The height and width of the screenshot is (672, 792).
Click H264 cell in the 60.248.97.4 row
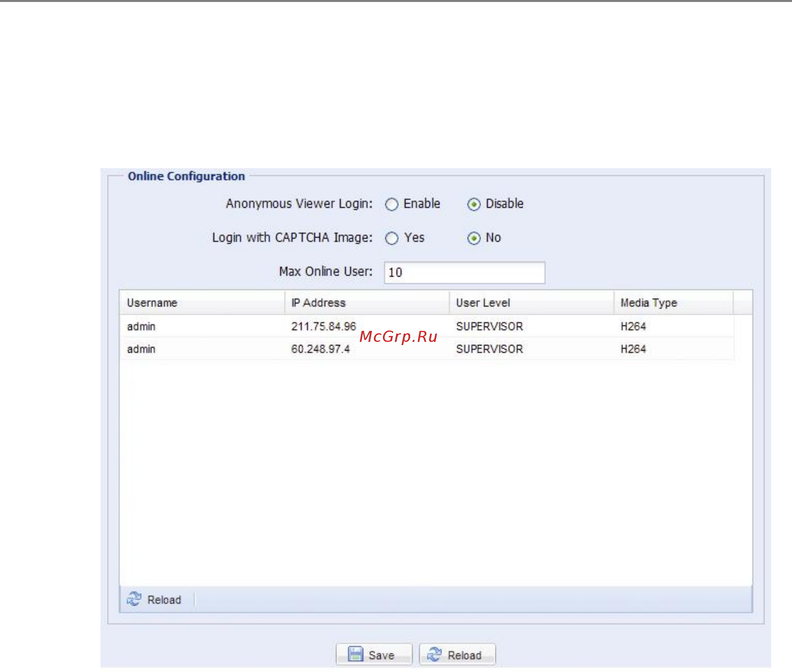[x=633, y=349]
